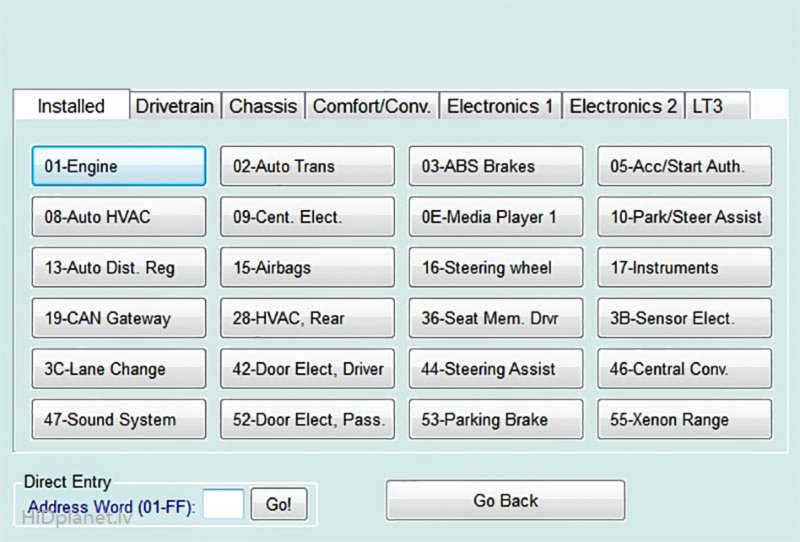Select 19-CAN Gateway module
This screenshot has height=542, width=800.
coord(118,318)
